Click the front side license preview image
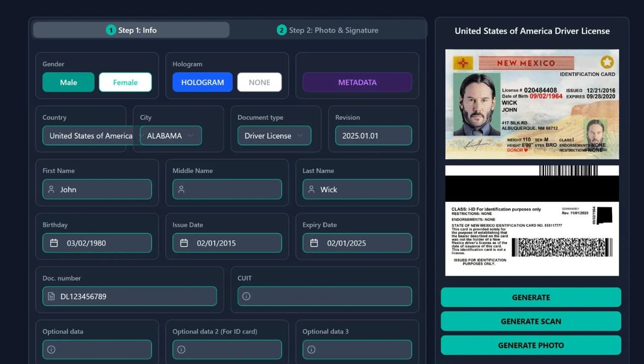 tap(532, 104)
